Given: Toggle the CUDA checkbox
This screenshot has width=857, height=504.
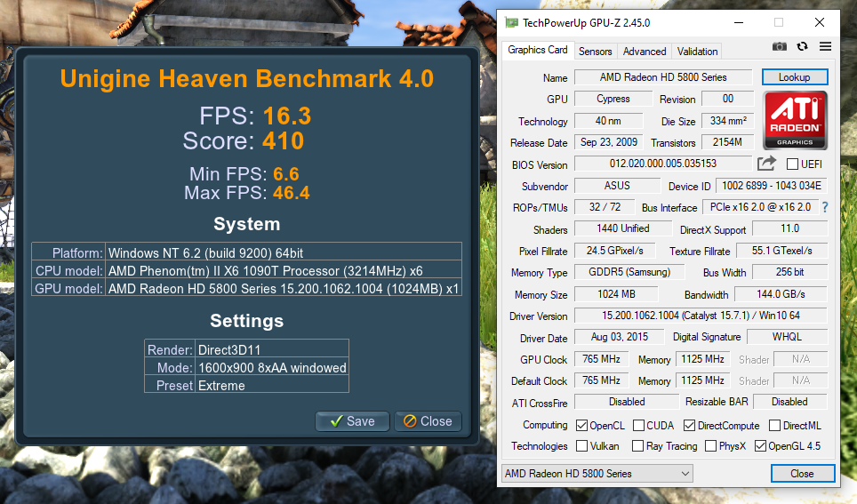Looking at the screenshot, I should click(x=638, y=425).
